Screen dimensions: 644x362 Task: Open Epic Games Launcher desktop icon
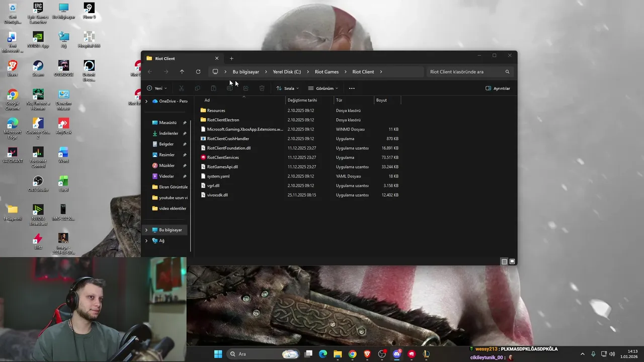pos(38,14)
